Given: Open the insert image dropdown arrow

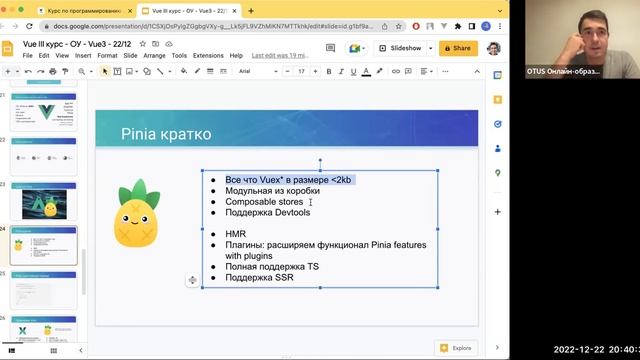Looking at the screenshot, I should [136, 71].
